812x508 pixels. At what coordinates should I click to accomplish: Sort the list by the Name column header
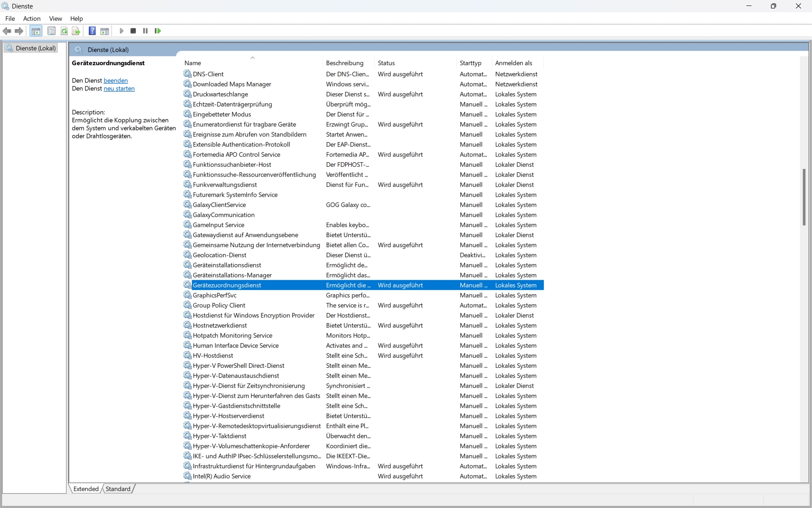coord(193,63)
